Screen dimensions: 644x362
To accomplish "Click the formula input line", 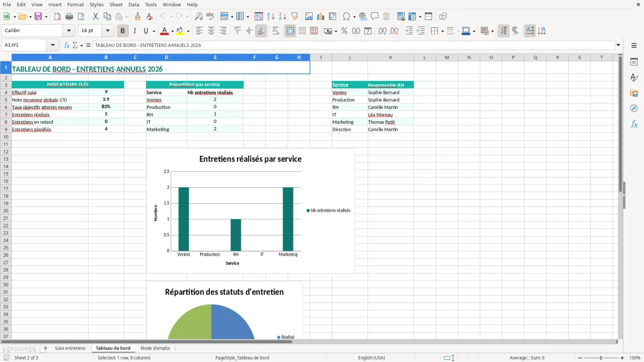I will tap(354, 45).
